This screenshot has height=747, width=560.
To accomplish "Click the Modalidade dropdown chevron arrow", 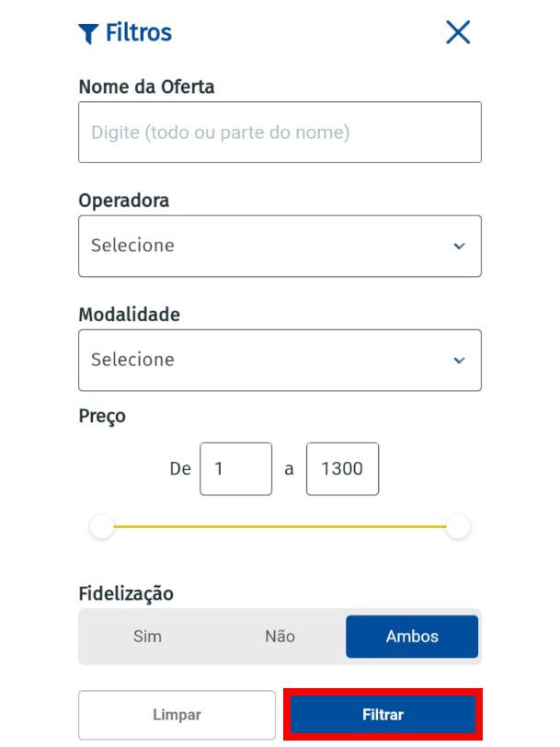I will point(459,361).
